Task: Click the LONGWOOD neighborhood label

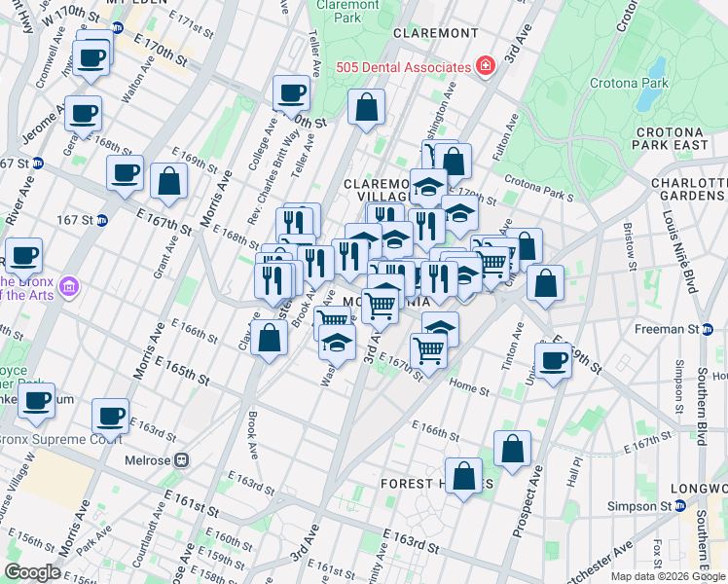Action: (699, 489)
